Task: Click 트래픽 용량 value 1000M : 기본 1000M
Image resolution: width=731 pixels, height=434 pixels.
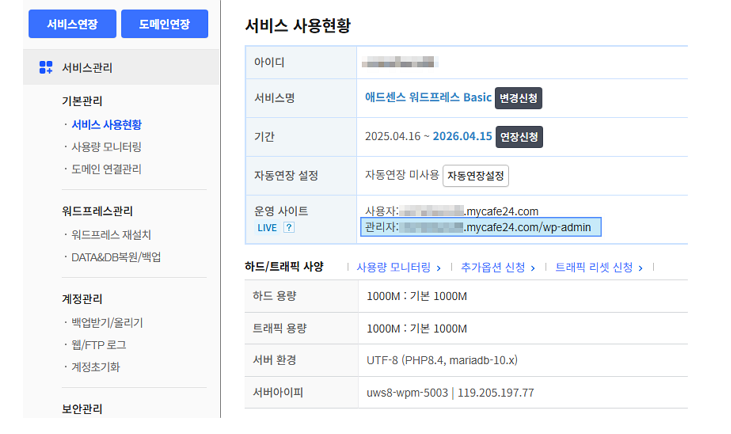Action: click(x=417, y=329)
